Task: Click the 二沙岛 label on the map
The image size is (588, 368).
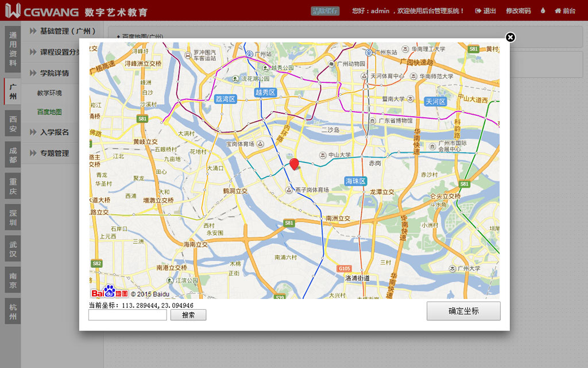Action: [331, 130]
